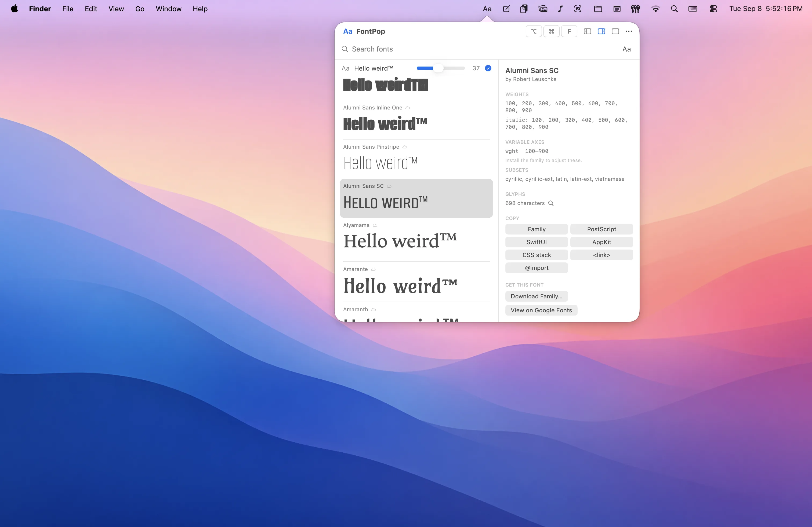Open the Window menu
The image size is (812, 527).
coord(169,9)
